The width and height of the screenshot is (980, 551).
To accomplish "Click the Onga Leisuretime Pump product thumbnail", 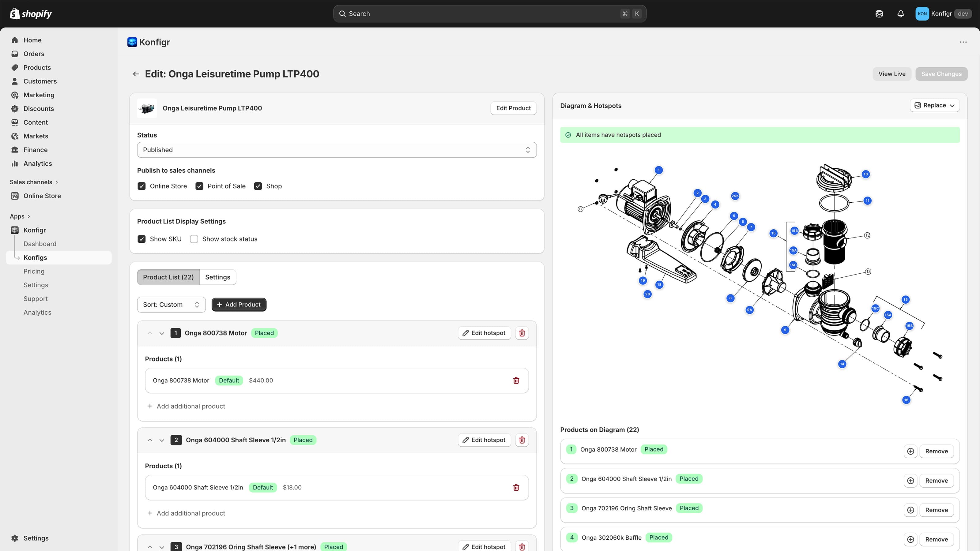I will click(x=147, y=108).
